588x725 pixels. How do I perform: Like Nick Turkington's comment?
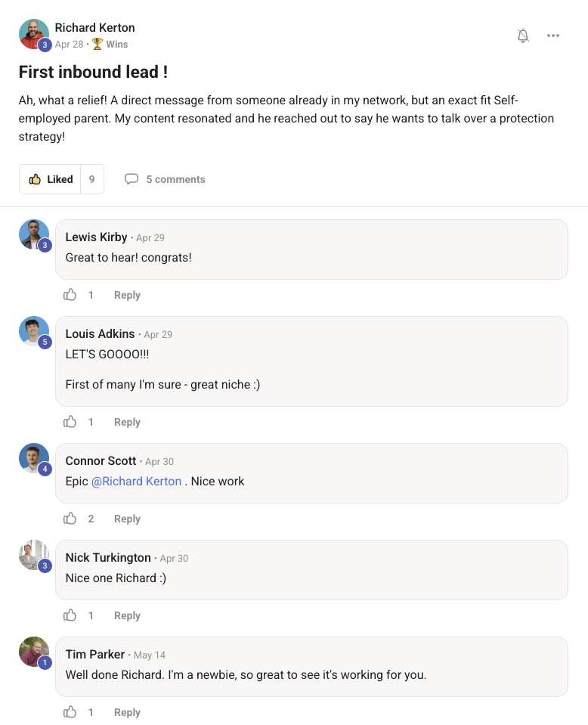click(x=70, y=615)
